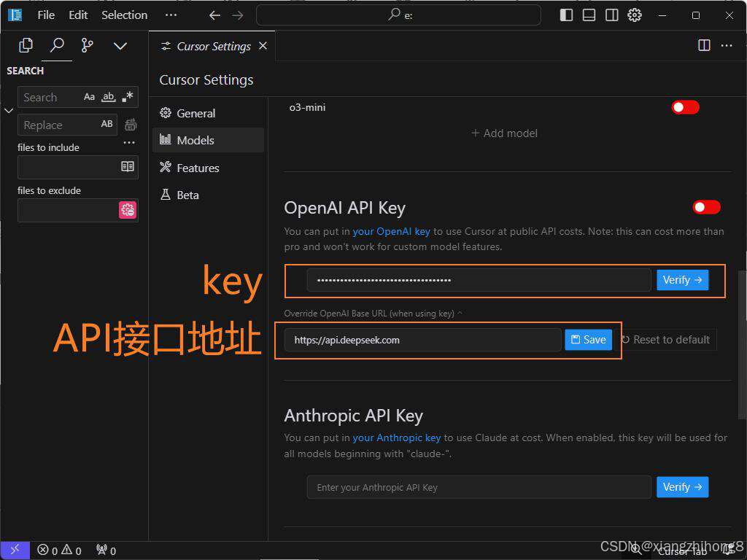Go forward with the right arrow
Screen dimensions: 747x560
pos(238,16)
